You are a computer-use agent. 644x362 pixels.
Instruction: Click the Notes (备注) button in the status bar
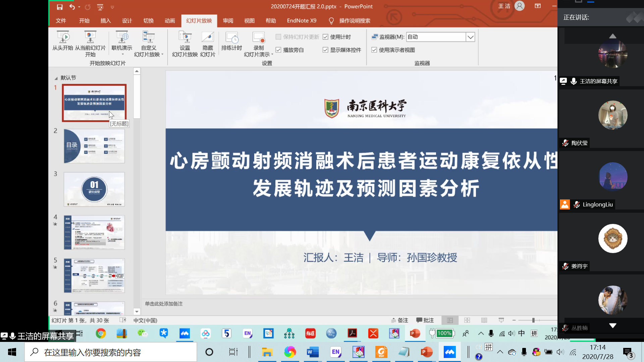(x=400, y=320)
